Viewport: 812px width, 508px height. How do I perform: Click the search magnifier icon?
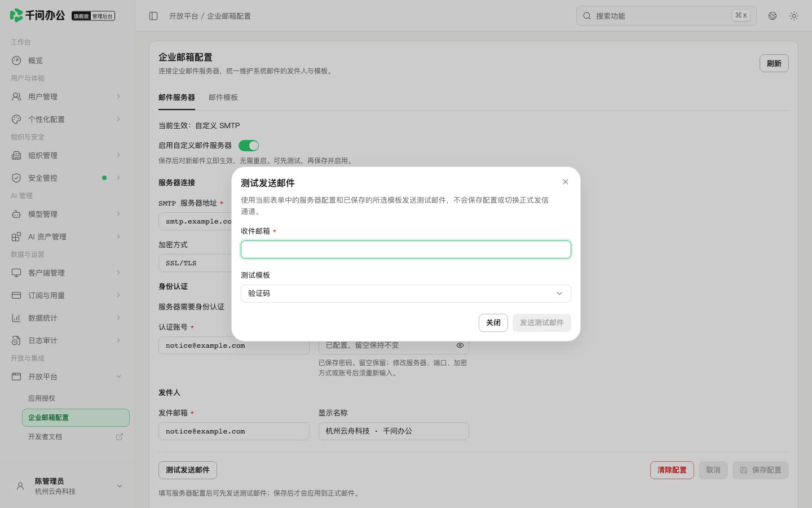pyautogui.click(x=587, y=16)
